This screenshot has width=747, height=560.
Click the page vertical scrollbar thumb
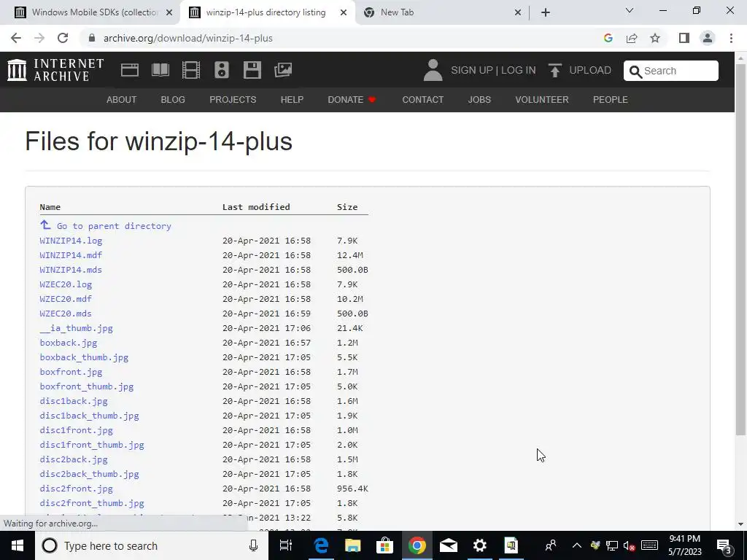[741, 249]
